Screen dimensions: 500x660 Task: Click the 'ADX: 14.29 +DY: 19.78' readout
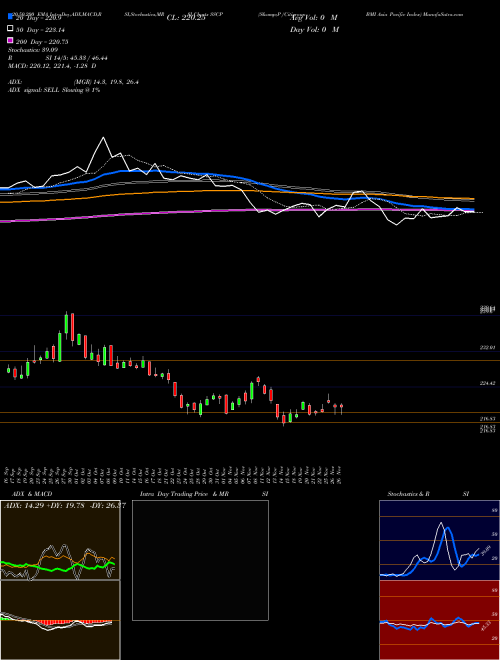[x=44, y=506]
